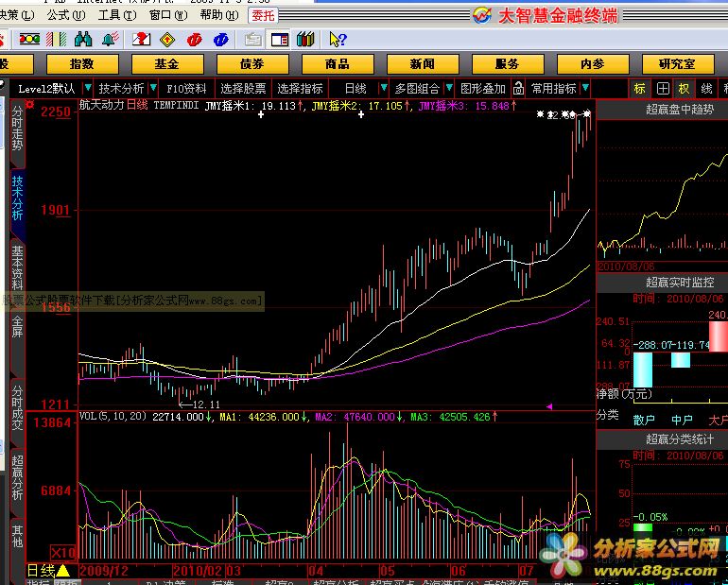
Task: Click the 指数 category button
Action: [82, 64]
